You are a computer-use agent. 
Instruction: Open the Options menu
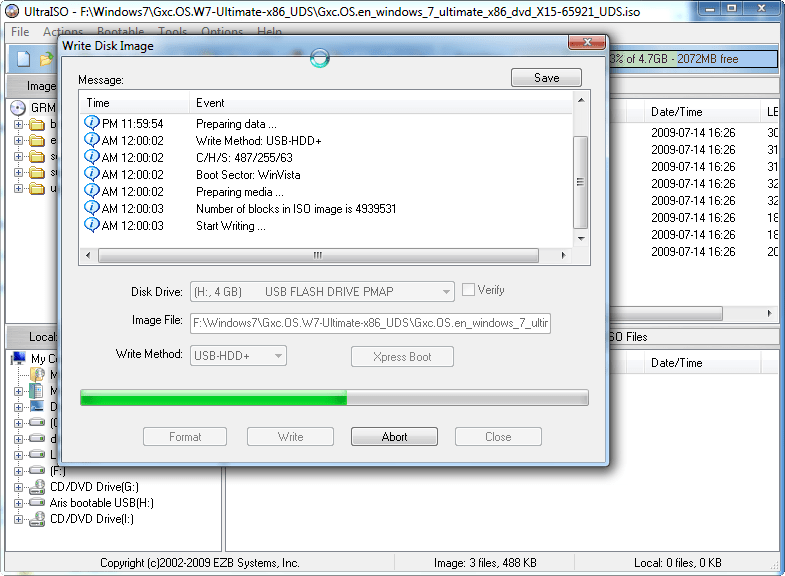pos(222,32)
